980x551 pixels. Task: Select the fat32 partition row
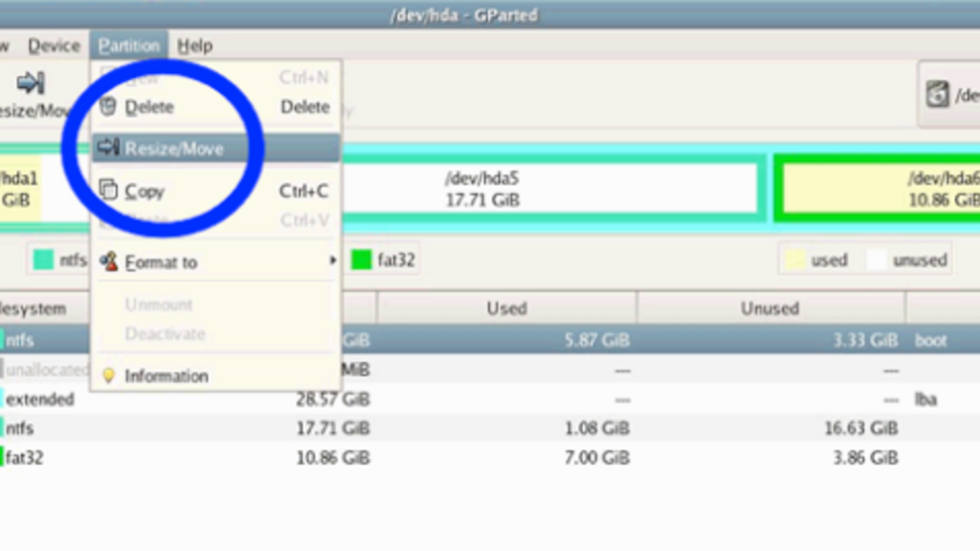coord(490,458)
